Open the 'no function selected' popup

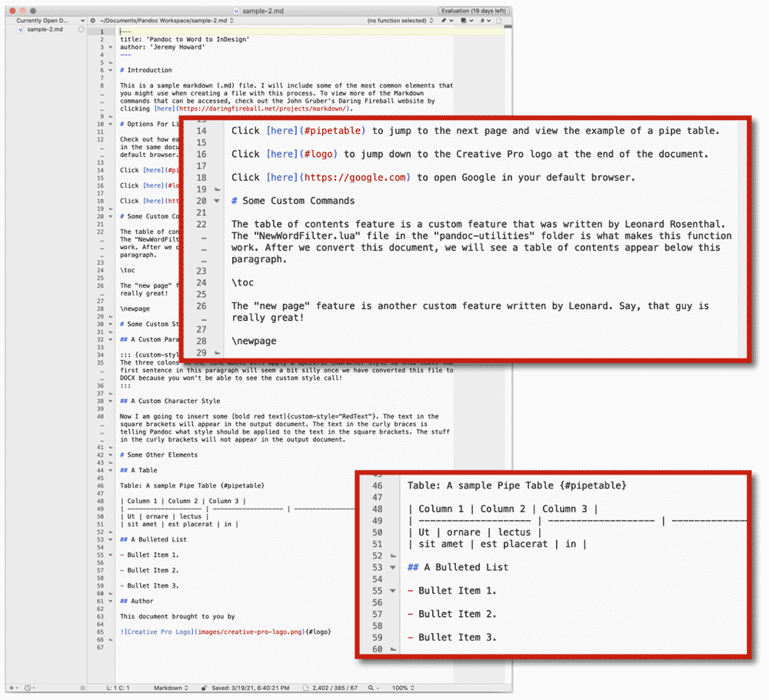[400, 21]
